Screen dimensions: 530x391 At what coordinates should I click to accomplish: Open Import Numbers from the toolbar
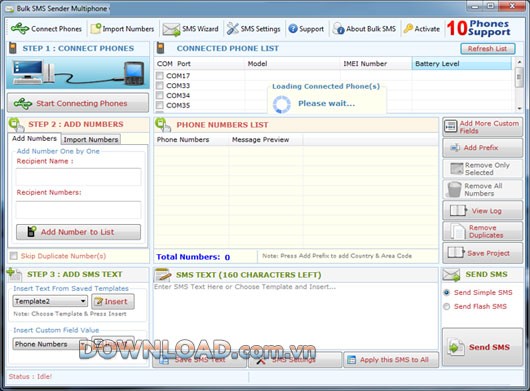[122, 29]
